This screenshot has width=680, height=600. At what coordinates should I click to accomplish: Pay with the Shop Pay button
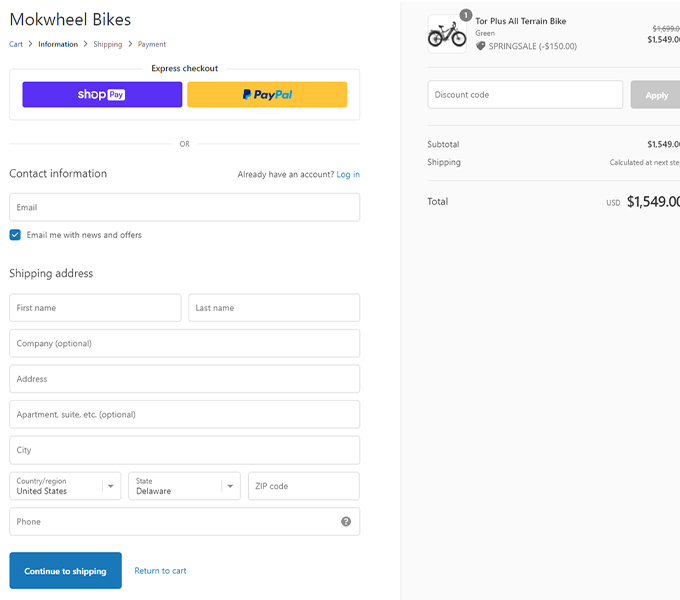click(x=102, y=95)
